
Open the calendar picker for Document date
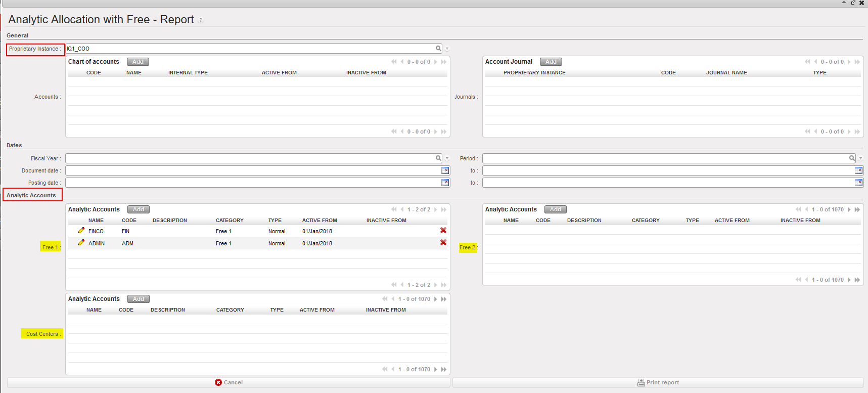[x=445, y=170]
